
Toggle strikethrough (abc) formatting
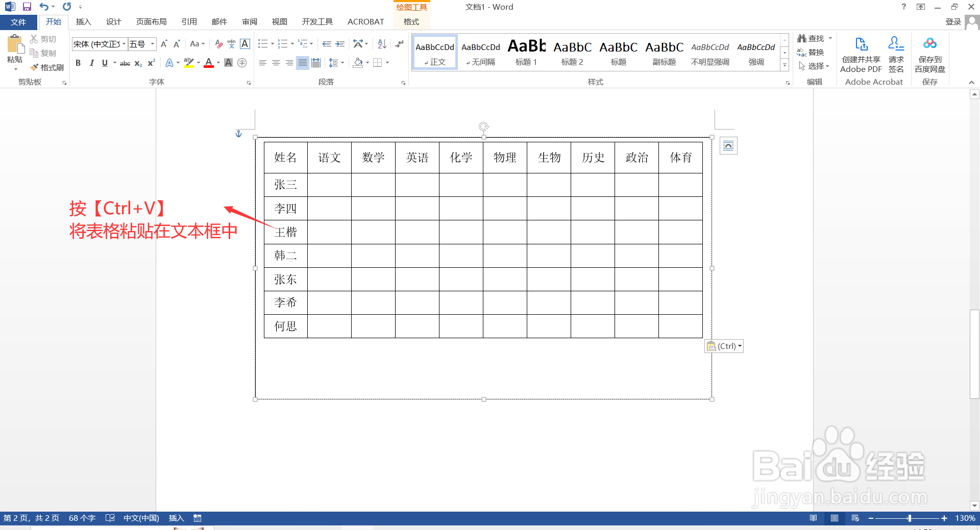point(125,63)
